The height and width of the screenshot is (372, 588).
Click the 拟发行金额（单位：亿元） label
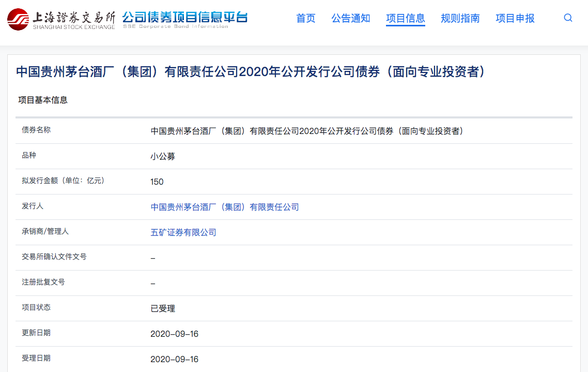(64, 181)
